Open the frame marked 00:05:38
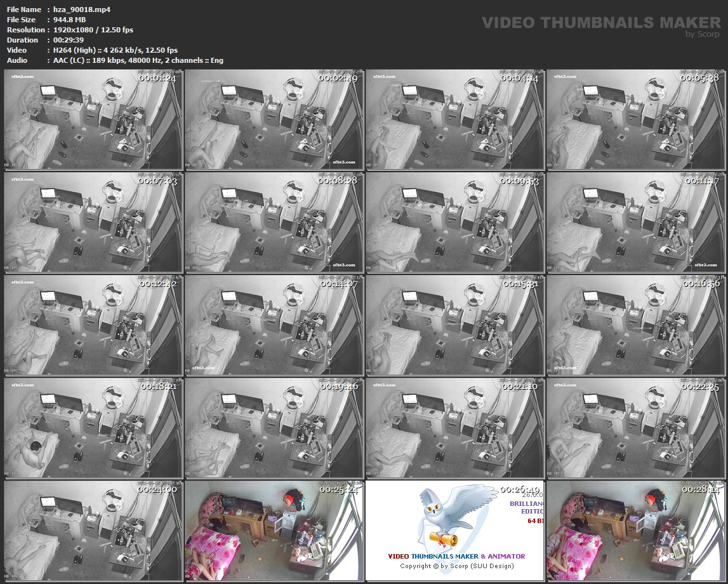Image resolution: width=728 pixels, height=584 pixels. pos(635,120)
